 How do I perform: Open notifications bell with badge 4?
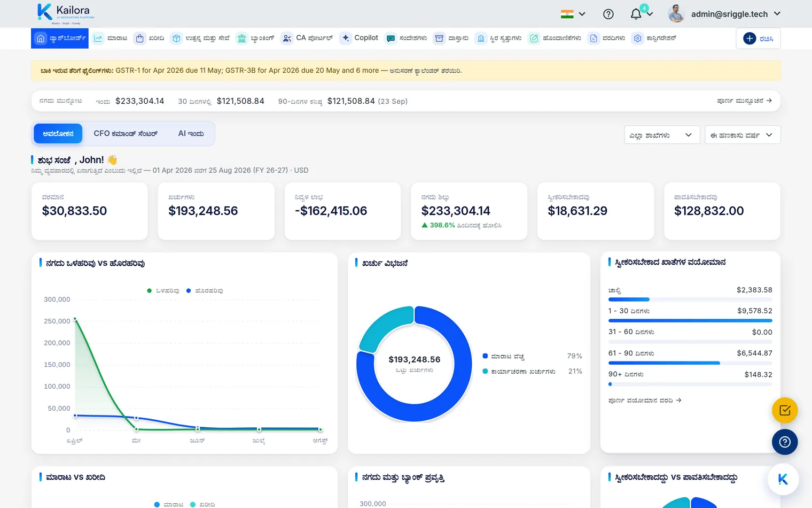point(636,13)
